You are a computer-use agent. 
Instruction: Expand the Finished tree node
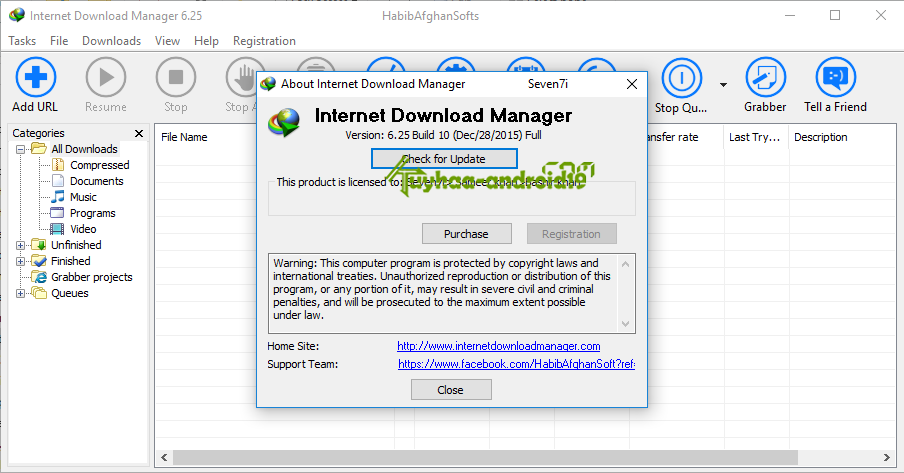20,261
